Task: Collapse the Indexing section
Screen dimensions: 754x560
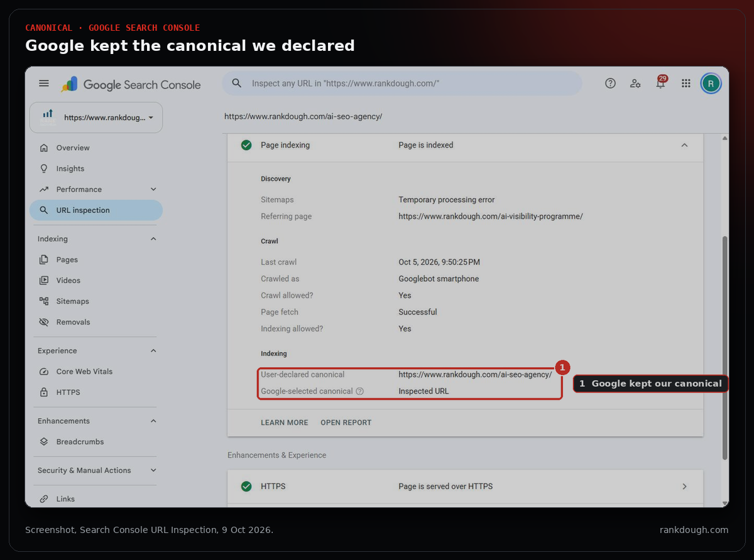Action: pyautogui.click(x=153, y=239)
